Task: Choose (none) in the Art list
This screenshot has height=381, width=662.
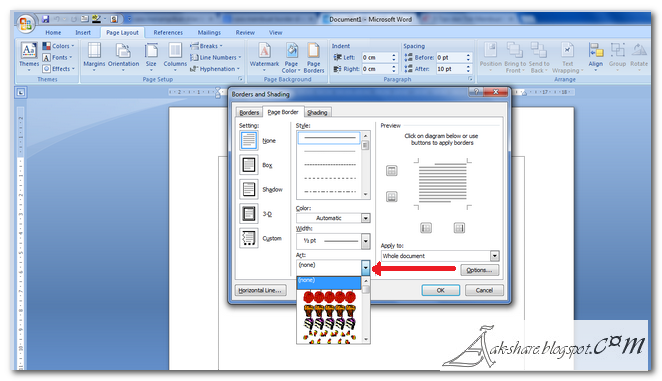Action: coord(329,283)
